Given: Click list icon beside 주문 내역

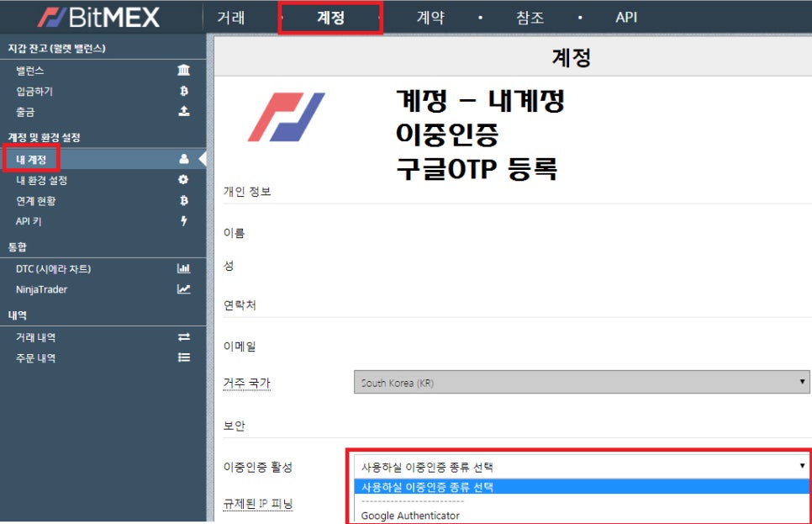Looking at the screenshot, I should [184, 357].
